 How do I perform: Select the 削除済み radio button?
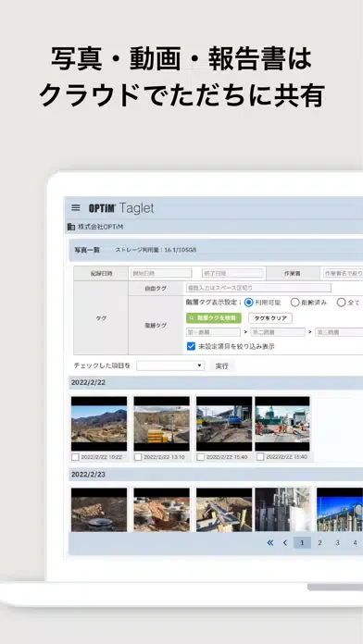pos(294,303)
